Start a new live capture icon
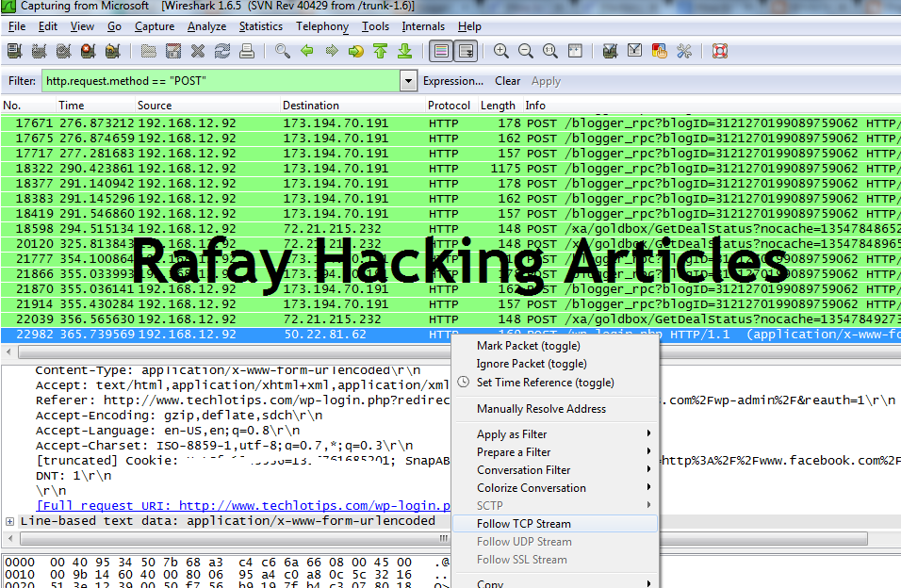Viewport: 901px width, 588px height. pos(64,51)
